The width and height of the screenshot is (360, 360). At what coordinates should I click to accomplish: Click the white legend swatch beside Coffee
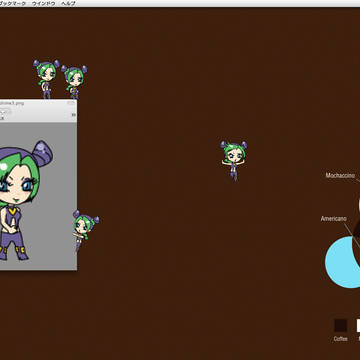(x=358, y=326)
